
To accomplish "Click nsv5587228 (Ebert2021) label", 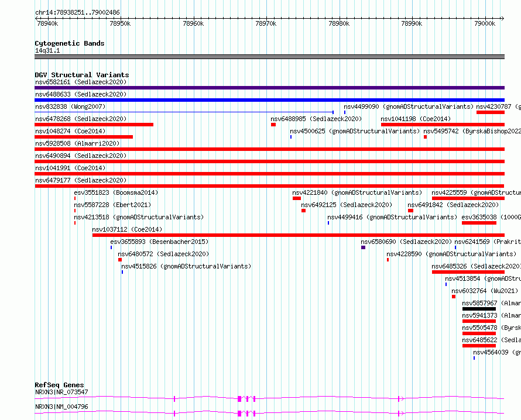I will (x=112, y=205).
